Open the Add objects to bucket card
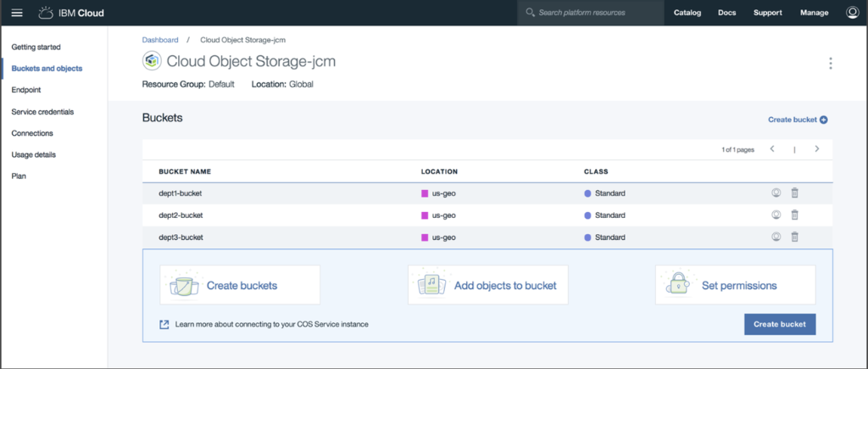The height and width of the screenshot is (447, 868). [487, 285]
